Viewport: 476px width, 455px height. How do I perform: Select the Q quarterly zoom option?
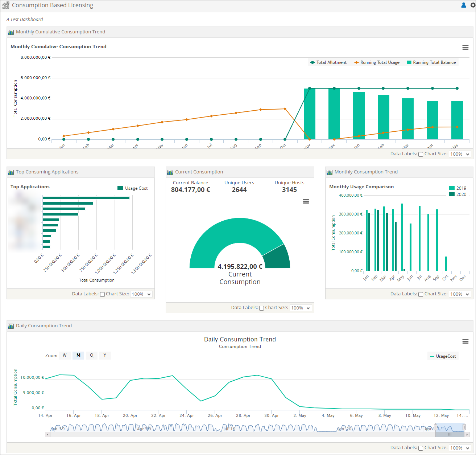(92, 355)
